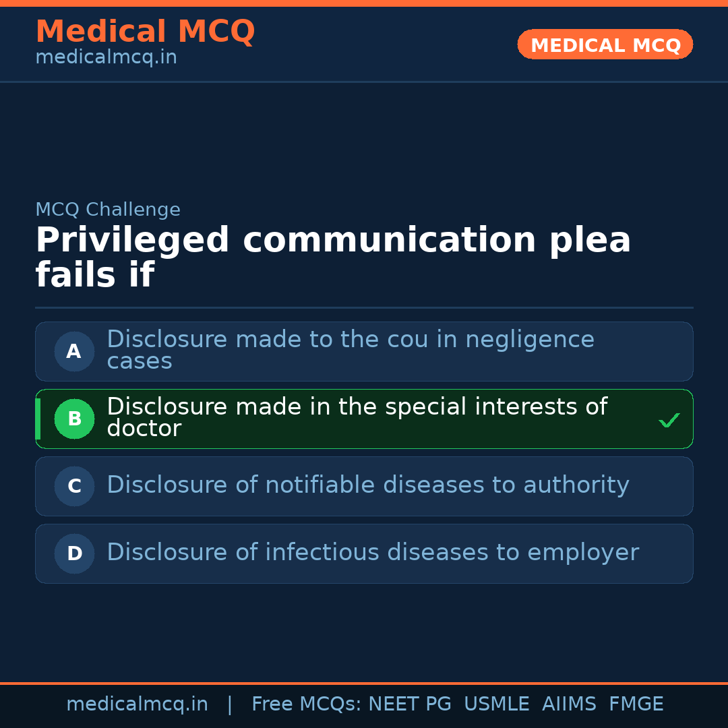728x728 pixels.
Task: Click the 'MCQ Challenge' label
Action: pyautogui.click(x=108, y=210)
